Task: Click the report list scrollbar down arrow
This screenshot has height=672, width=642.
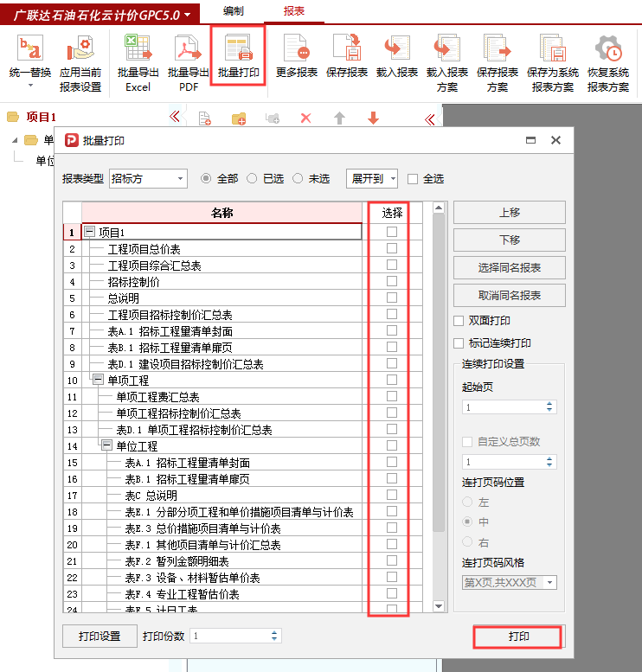Action: (x=439, y=606)
